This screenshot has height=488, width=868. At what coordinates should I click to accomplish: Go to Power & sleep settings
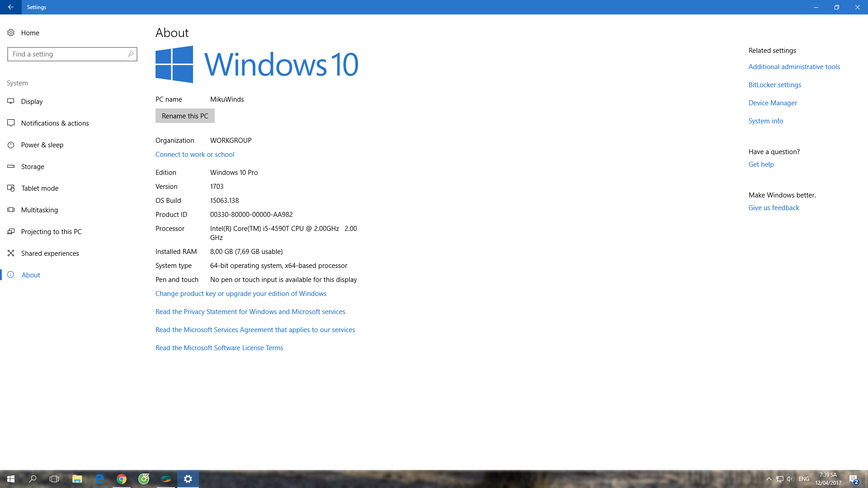tap(72, 145)
